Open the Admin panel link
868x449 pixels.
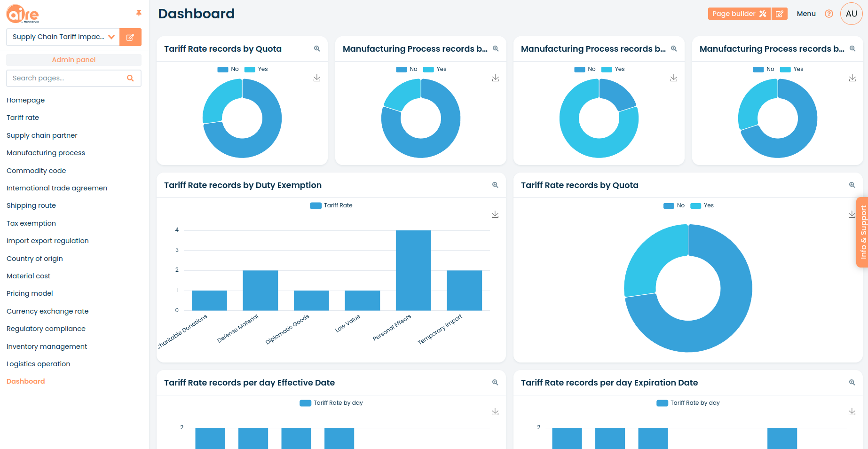pos(74,60)
